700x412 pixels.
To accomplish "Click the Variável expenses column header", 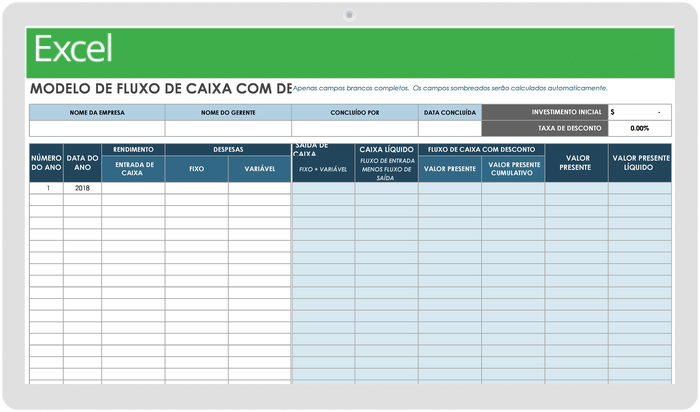I will coord(259,169).
